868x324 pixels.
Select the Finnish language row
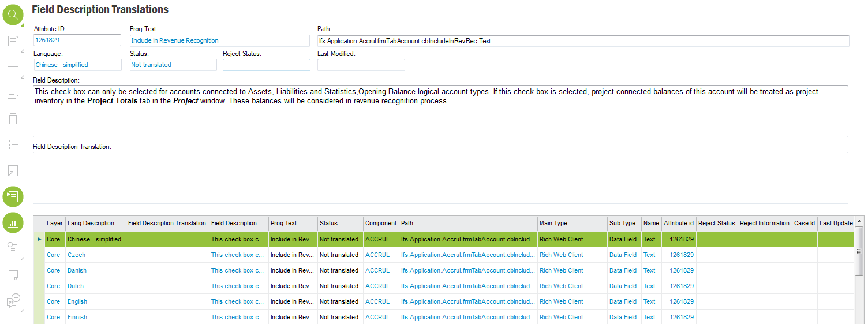tap(77, 317)
